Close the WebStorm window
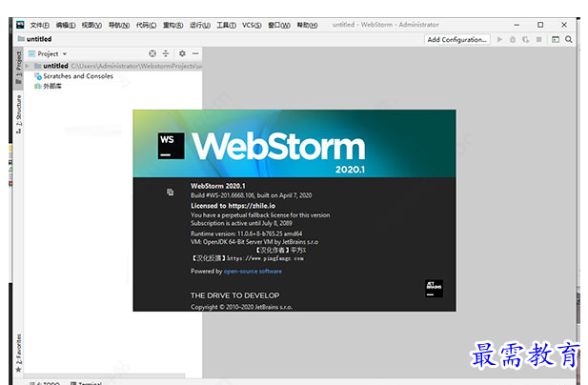The width and height of the screenshot is (588, 385). (x=564, y=25)
